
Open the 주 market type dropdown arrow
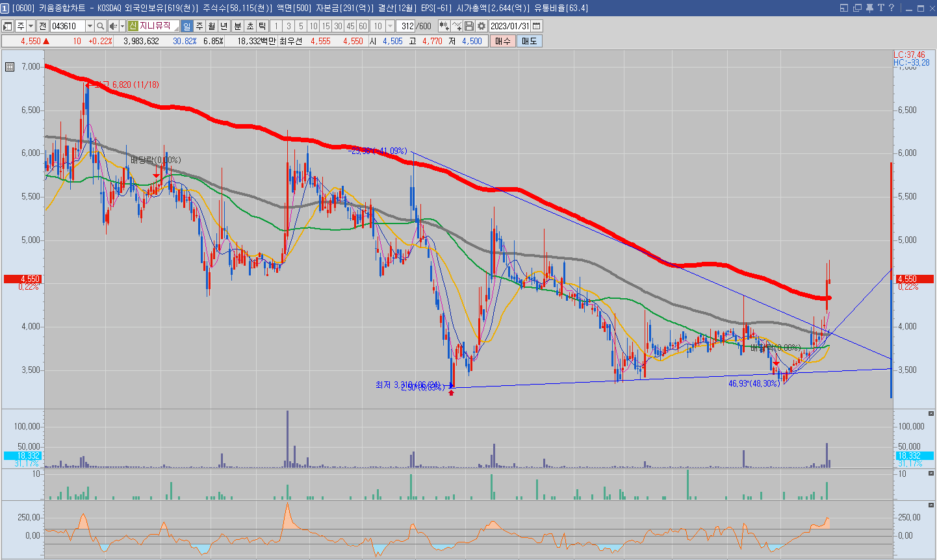(x=31, y=26)
